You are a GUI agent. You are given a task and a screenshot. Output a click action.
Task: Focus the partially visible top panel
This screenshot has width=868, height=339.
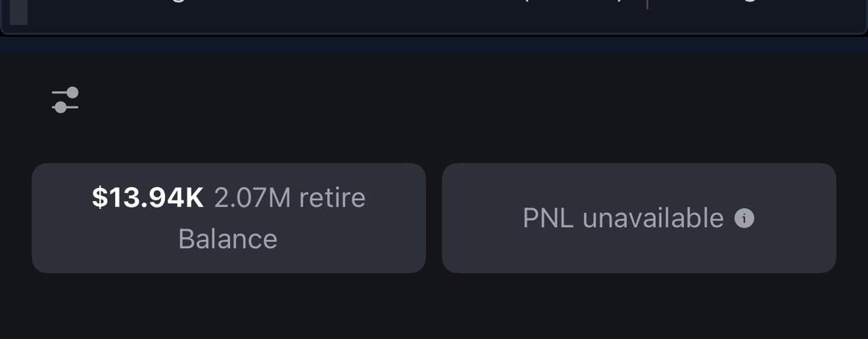click(434, 17)
